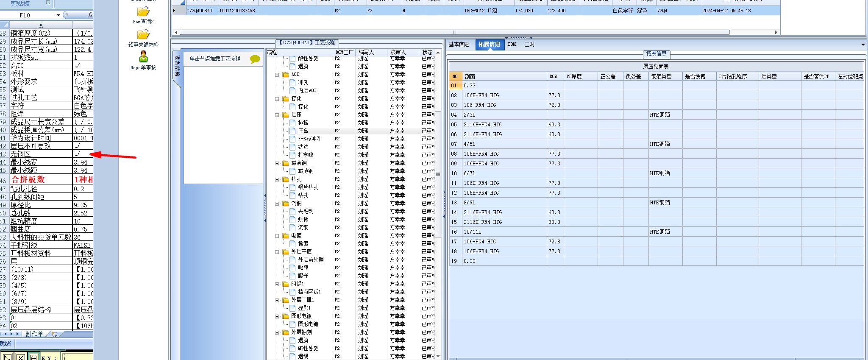868x360 pixels.
Task: Launch the Nope单审核 user icon
Action: (x=143, y=57)
